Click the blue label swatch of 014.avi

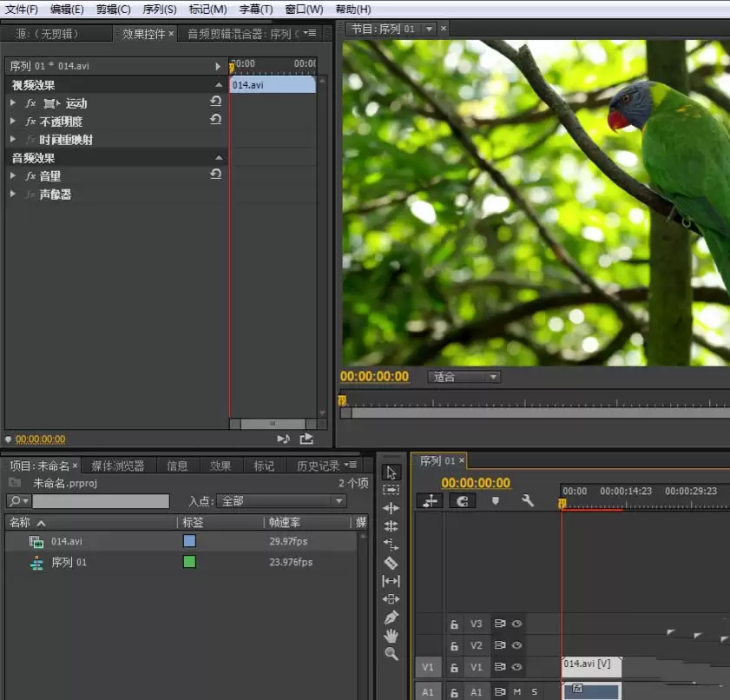(189, 541)
